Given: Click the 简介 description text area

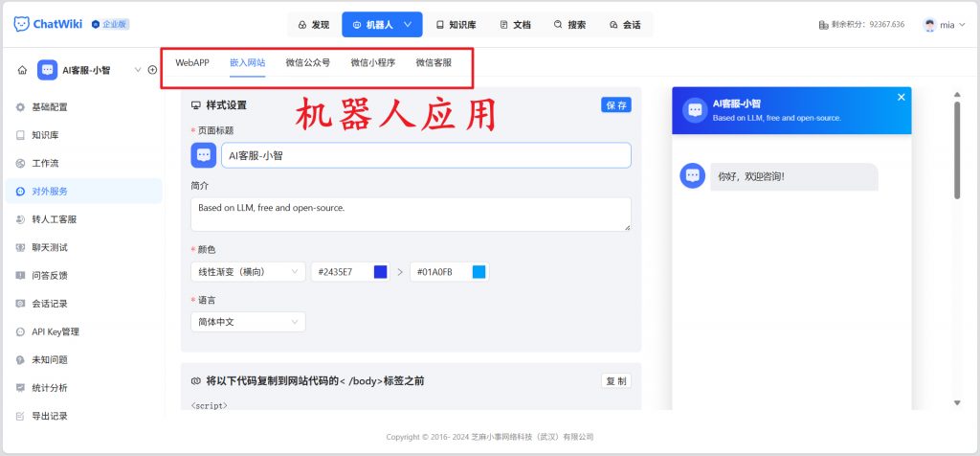Looking at the screenshot, I should coord(411,214).
